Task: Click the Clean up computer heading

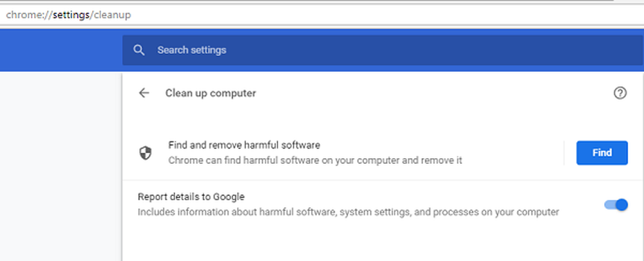Action: coord(211,93)
